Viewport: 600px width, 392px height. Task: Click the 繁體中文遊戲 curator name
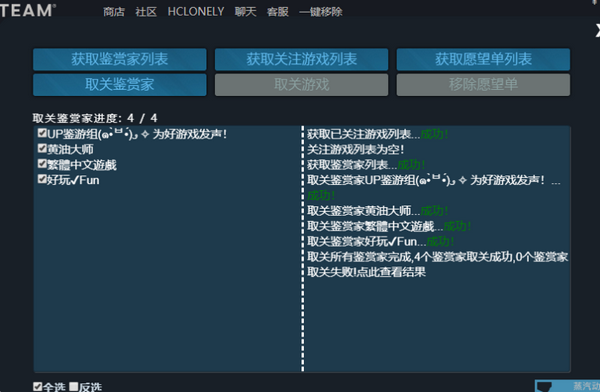82,165
